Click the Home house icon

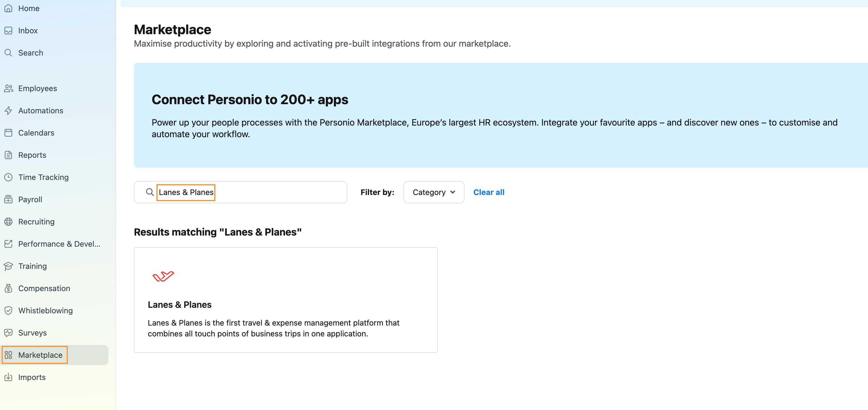pyautogui.click(x=8, y=8)
